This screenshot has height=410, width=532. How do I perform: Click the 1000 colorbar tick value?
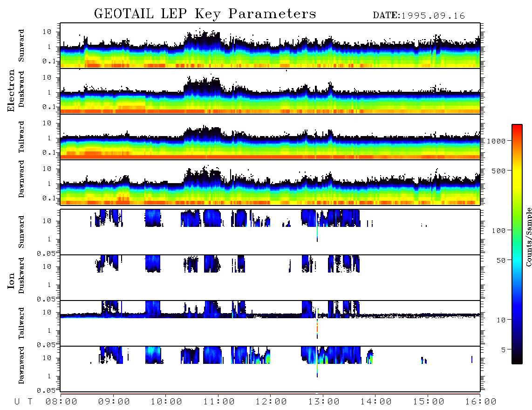pyautogui.click(x=497, y=141)
